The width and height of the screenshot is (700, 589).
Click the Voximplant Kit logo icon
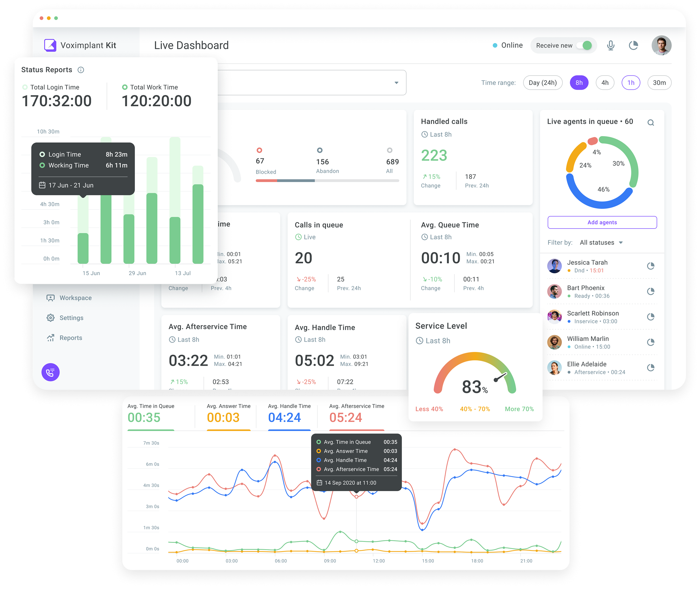[x=50, y=45]
